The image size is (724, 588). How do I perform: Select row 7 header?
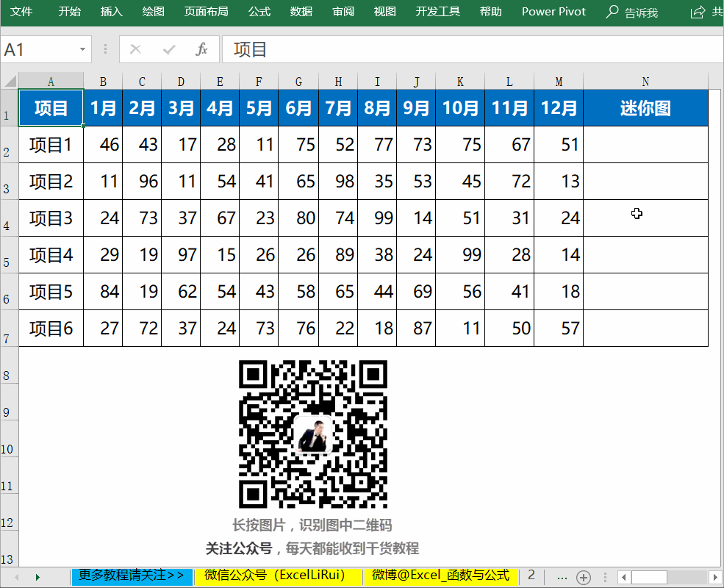point(9,328)
